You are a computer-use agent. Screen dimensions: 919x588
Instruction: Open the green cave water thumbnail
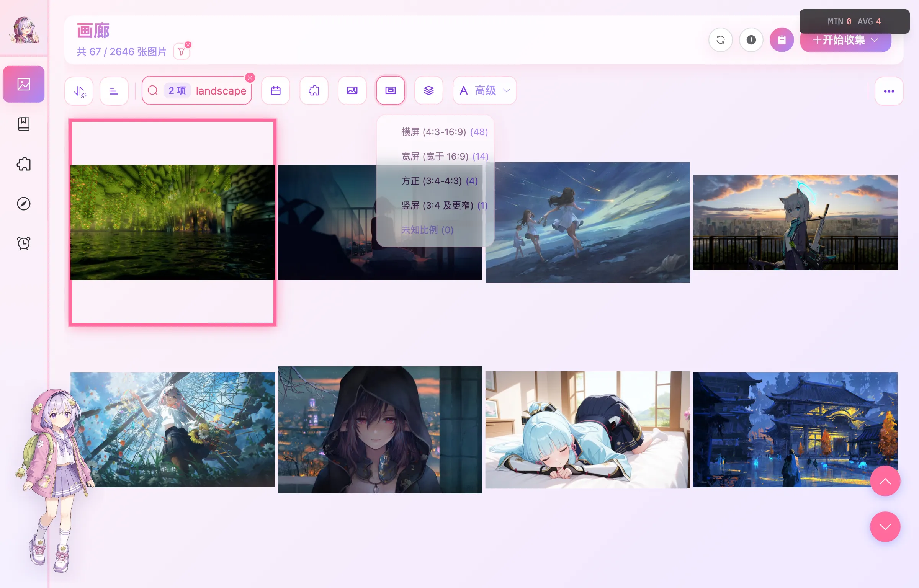click(173, 222)
